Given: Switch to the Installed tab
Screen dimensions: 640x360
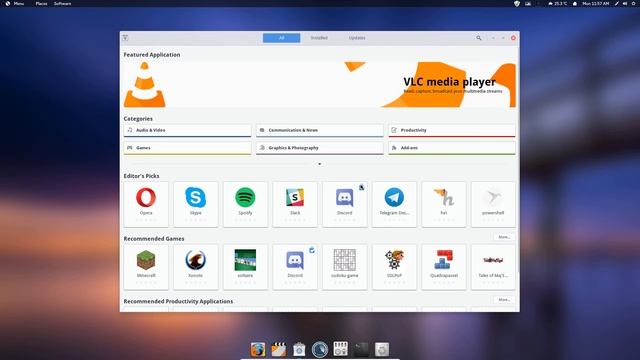Looking at the screenshot, I should coord(319,38).
